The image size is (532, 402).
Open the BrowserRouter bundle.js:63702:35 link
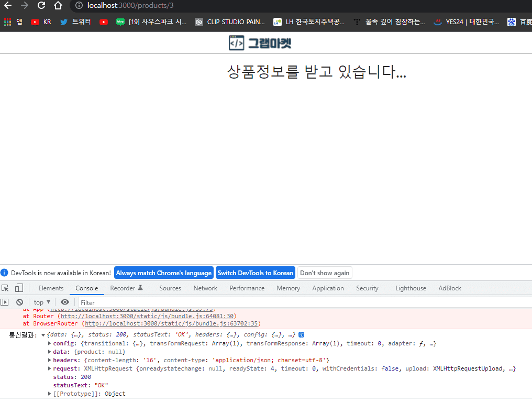tap(171, 323)
